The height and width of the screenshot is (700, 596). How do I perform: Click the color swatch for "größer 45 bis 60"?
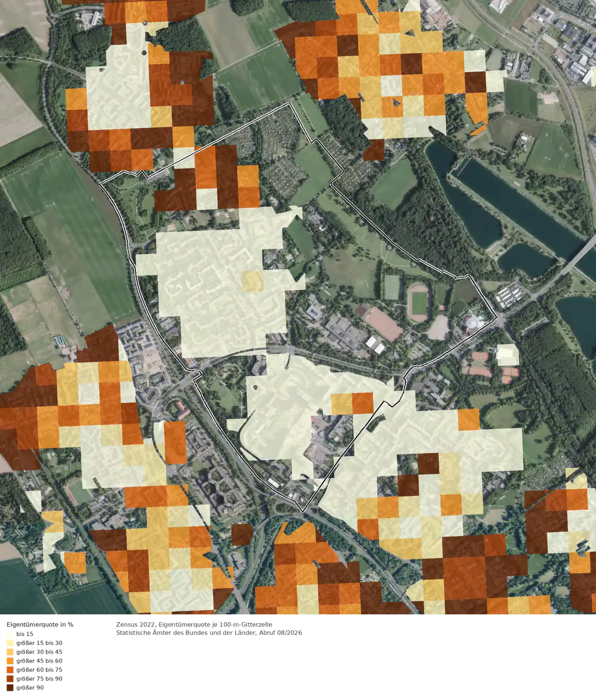tap(10, 661)
